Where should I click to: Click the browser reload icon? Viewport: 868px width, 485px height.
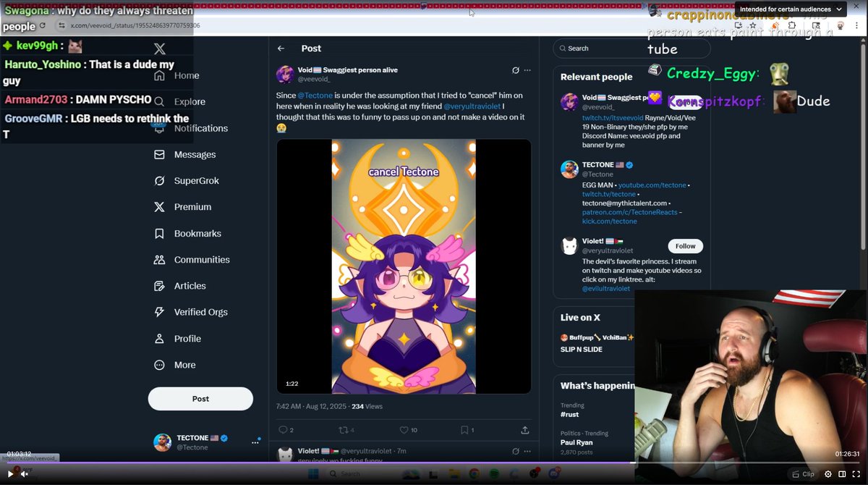click(x=43, y=25)
